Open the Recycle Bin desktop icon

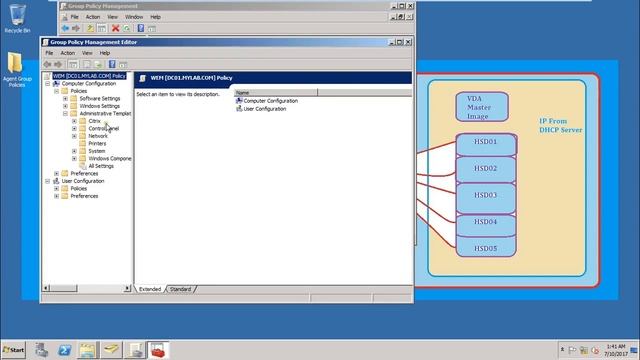coord(17,18)
